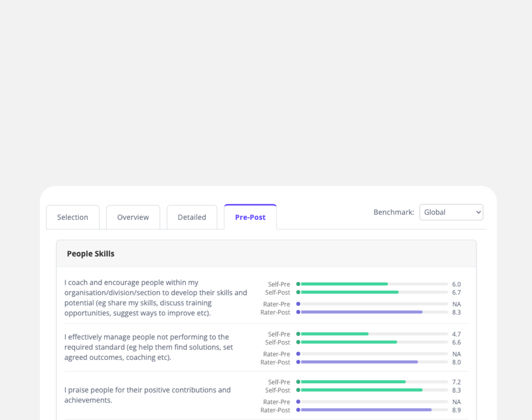Click the Self-Pre score 4.7
Viewport: 532px width, 420px height.
456,334
